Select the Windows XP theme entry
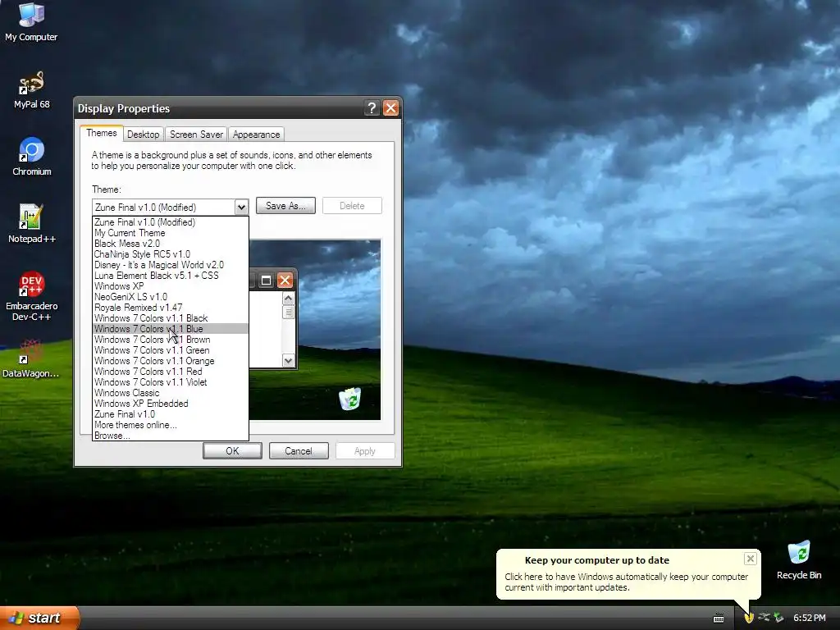 click(171, 286)
